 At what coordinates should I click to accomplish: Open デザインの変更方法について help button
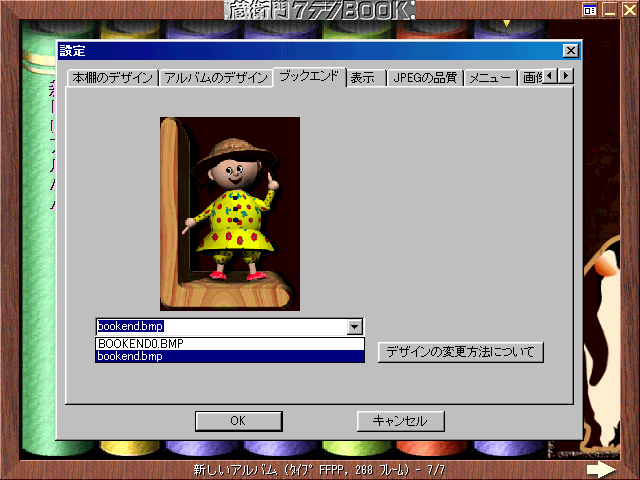(x=460, y=352)
